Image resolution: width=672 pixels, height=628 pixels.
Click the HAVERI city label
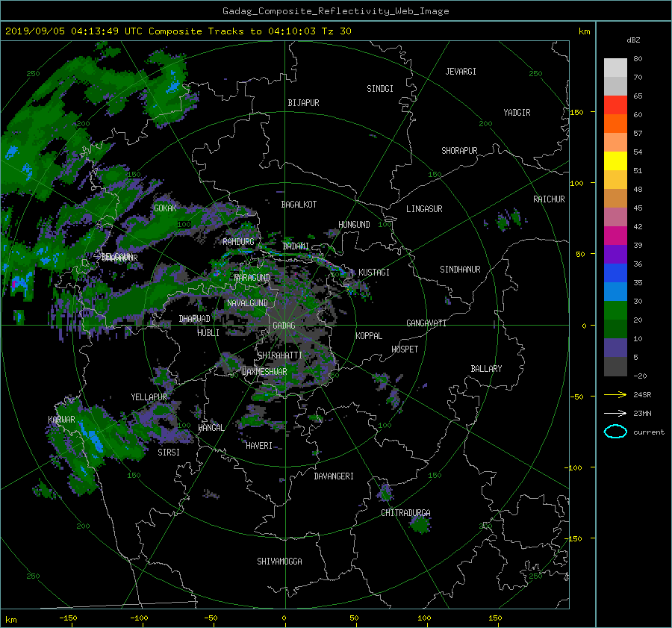pos(259,446)
